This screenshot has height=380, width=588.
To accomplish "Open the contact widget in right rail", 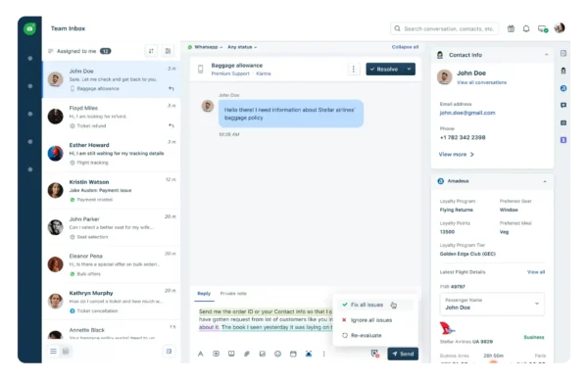I will point(563,71).
